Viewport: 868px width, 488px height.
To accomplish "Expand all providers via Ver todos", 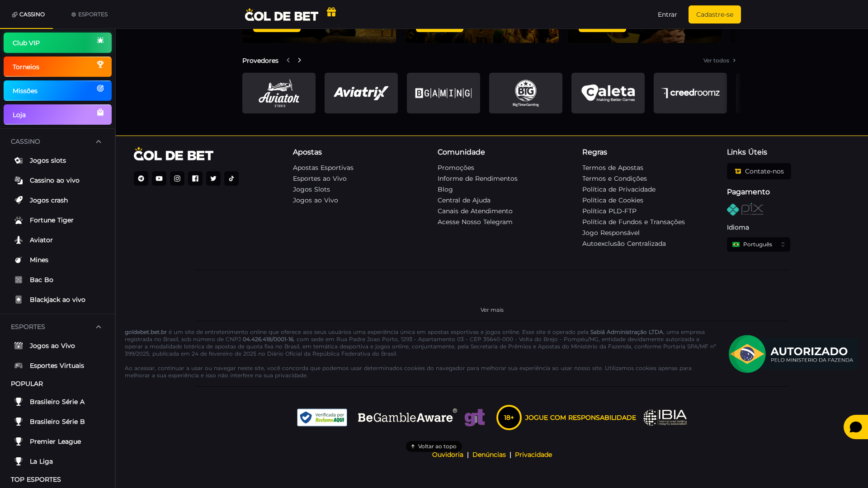I will (720, 61).
